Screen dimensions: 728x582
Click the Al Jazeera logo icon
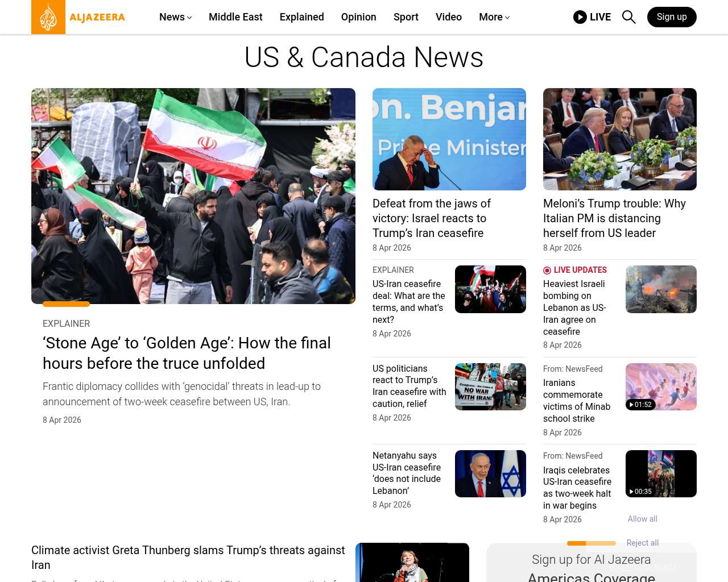click(48, 17)
